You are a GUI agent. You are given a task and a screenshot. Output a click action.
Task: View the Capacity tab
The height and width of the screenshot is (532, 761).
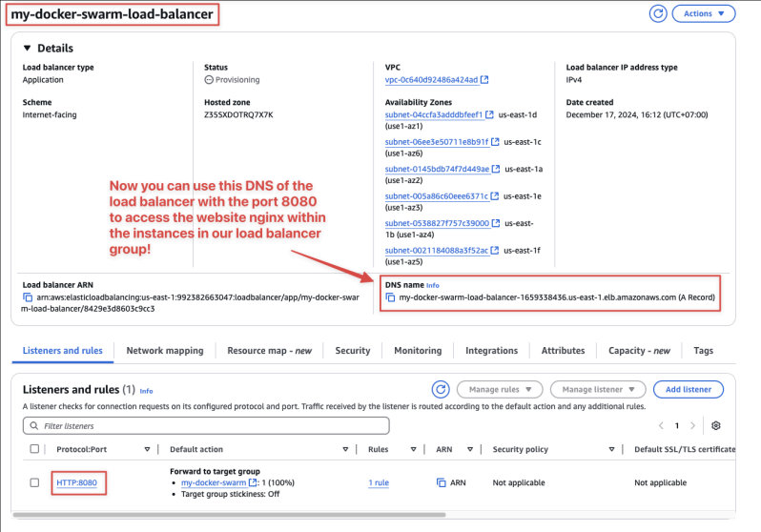click(x=639, y=351)
